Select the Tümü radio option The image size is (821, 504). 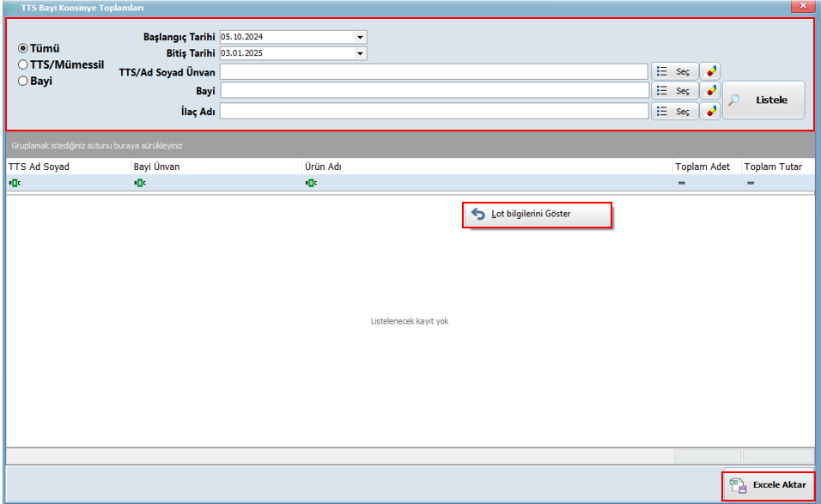pyautogui.click(x=23, y=48)
